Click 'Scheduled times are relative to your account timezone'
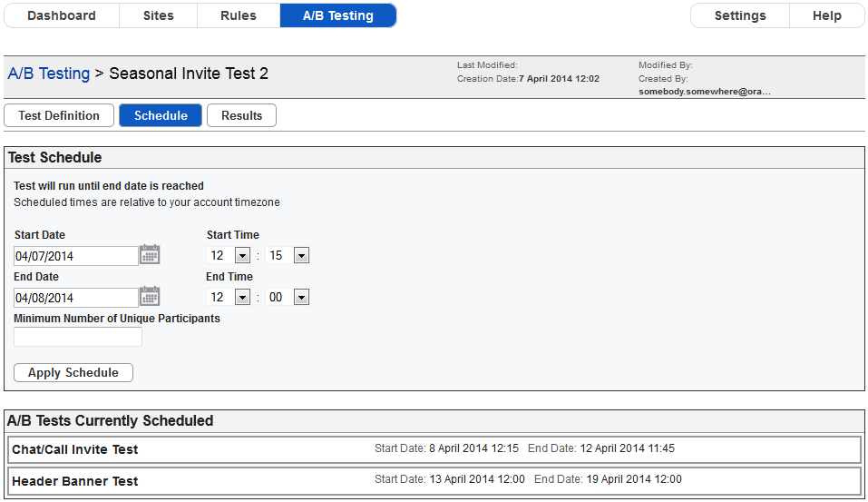Viewport: 868px width, 502px height. [147, 202]
